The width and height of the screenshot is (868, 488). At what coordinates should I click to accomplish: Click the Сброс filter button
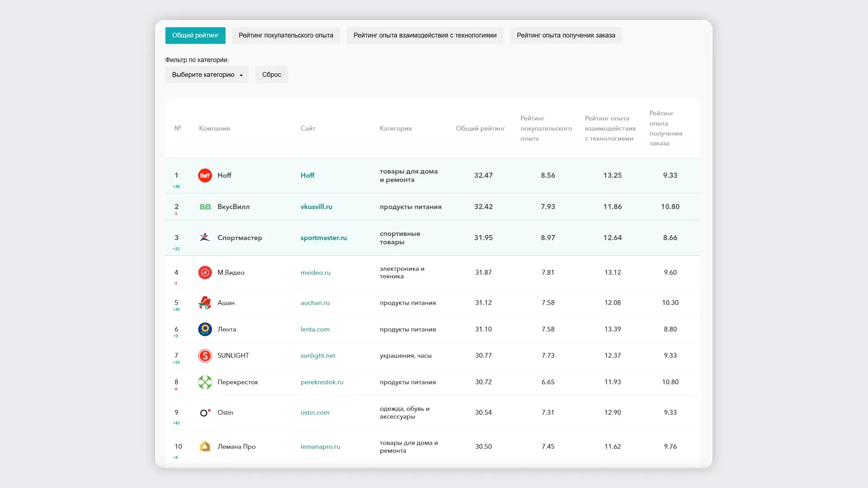pos(272,75)
